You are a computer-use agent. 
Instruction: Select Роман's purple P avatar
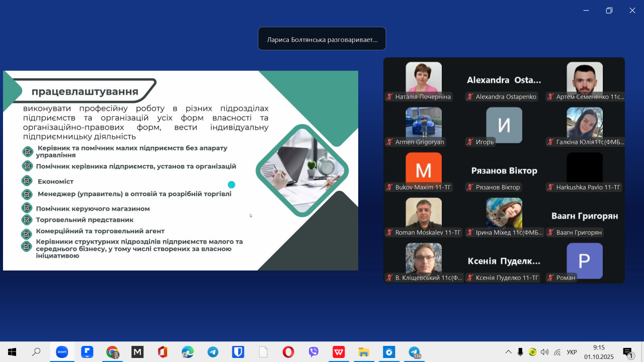(585, 261)
